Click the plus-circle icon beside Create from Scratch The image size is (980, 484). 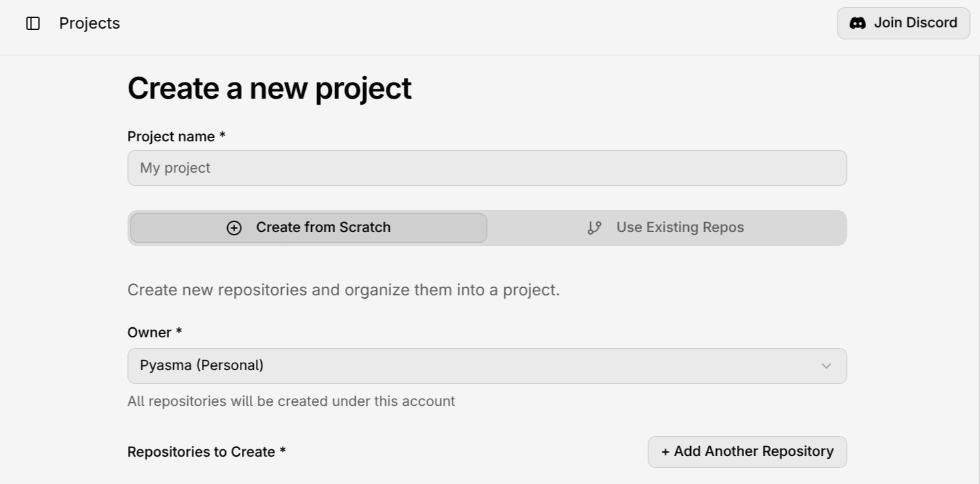pyautogui.click(x=234, y=228)
